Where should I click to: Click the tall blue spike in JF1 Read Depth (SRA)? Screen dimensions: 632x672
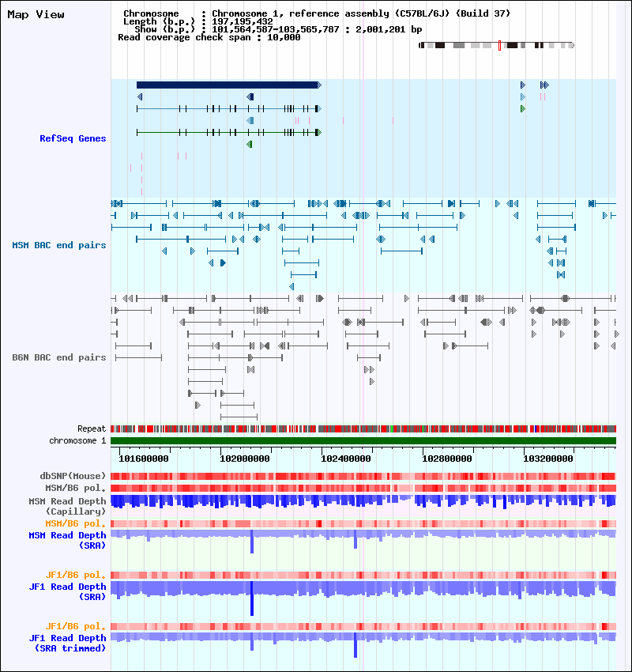point(252,598)
